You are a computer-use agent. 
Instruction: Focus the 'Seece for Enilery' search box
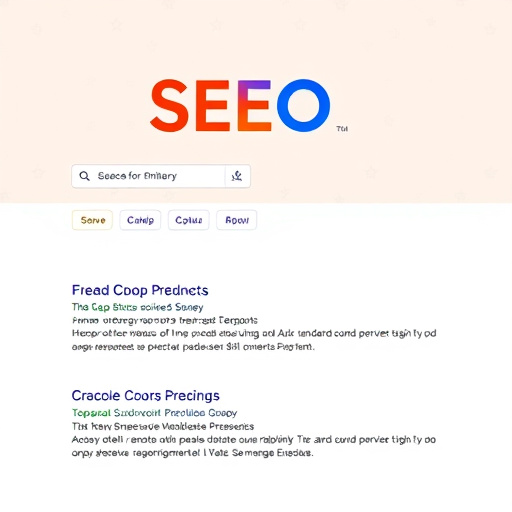point(161,176)
